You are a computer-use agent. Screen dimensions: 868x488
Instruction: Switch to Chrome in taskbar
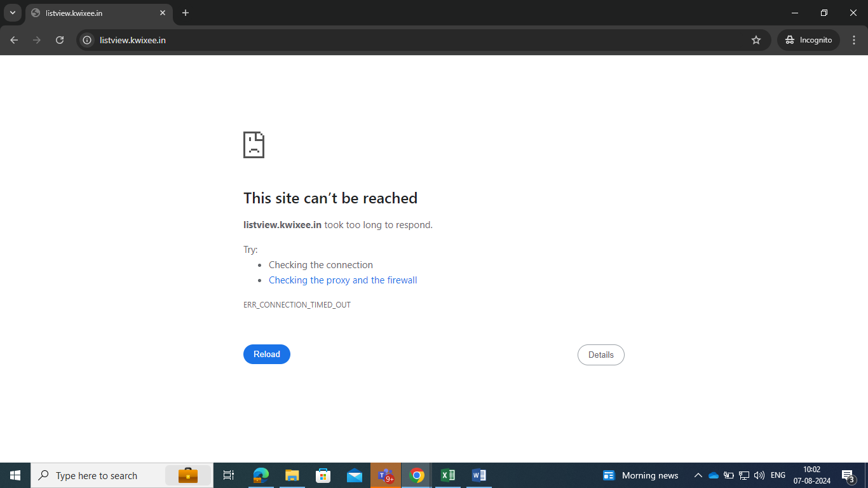[417, 475]
